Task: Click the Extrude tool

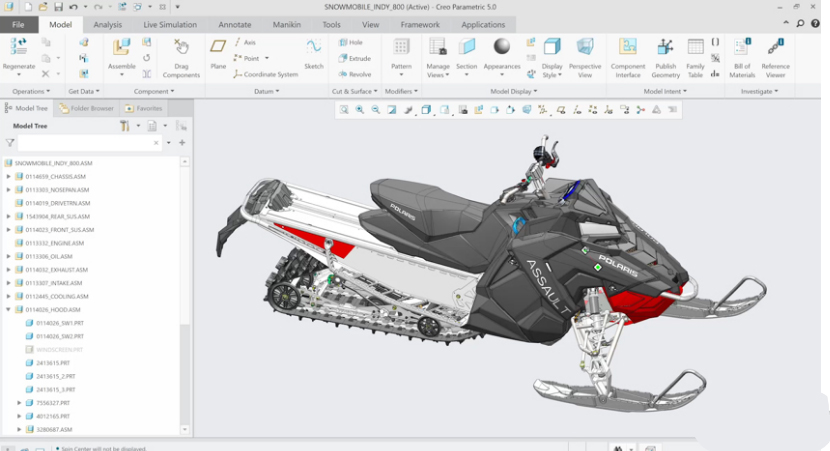Action: (x=354, y=58)
